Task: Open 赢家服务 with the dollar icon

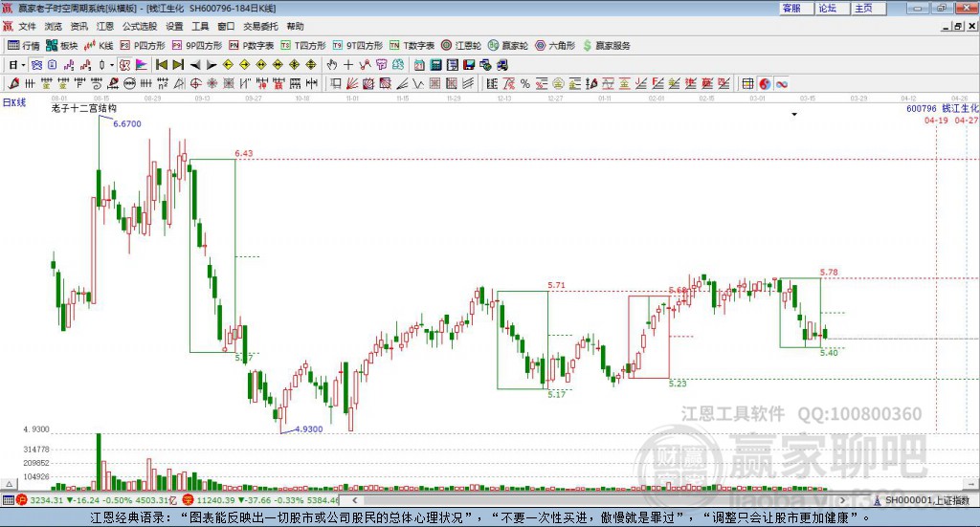Action: click(x=606, y=46)
